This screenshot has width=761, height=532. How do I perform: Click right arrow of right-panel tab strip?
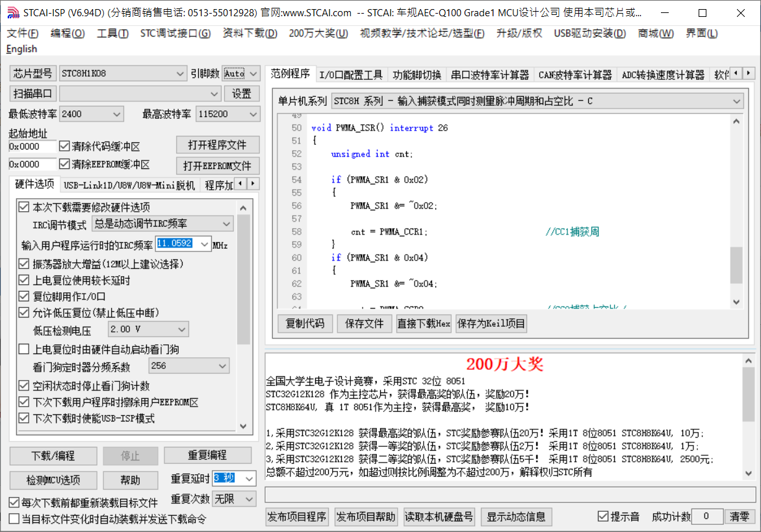click(x=749, y=73)
